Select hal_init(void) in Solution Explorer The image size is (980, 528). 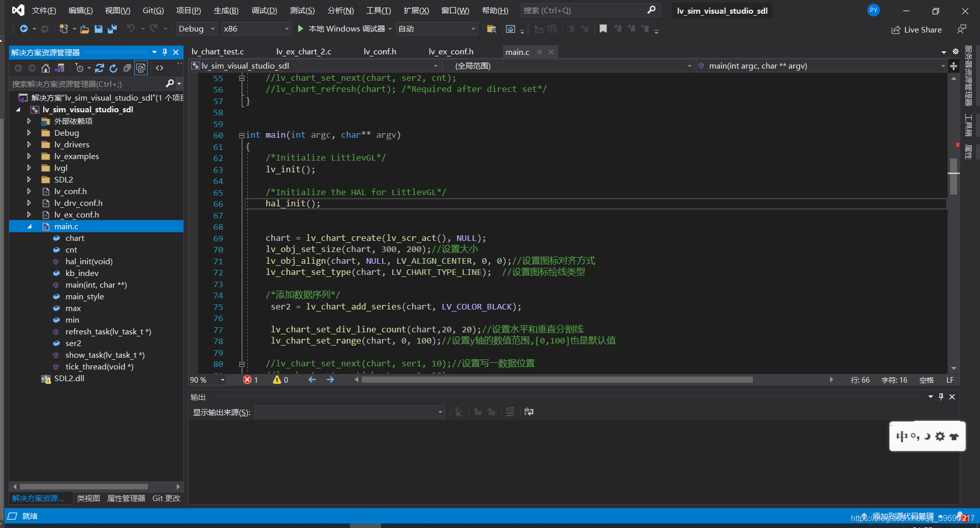pyautogui.click(x=89, y=262)
